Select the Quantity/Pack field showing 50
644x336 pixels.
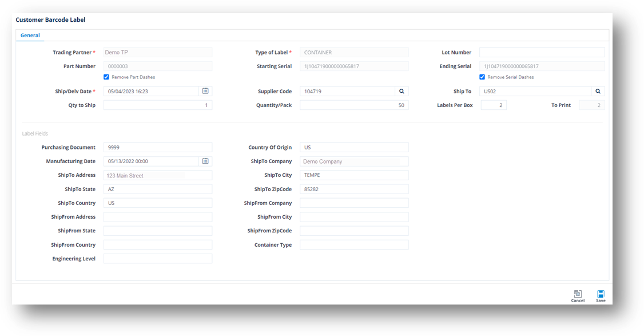click(354, 105)
